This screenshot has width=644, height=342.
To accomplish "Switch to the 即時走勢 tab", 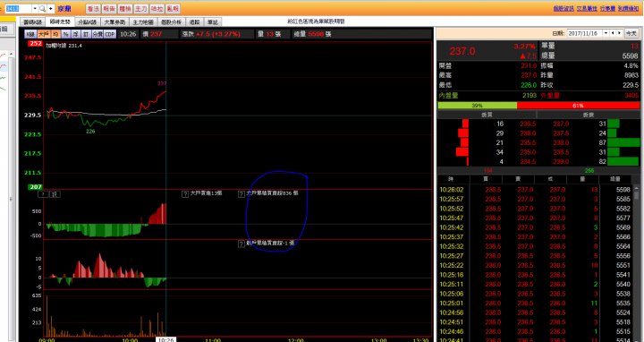I will [x=60, y=21].
